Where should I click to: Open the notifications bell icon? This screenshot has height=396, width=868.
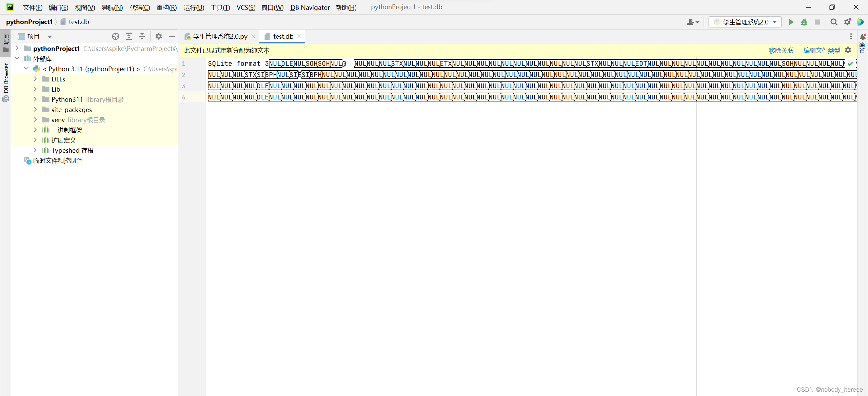863,37
